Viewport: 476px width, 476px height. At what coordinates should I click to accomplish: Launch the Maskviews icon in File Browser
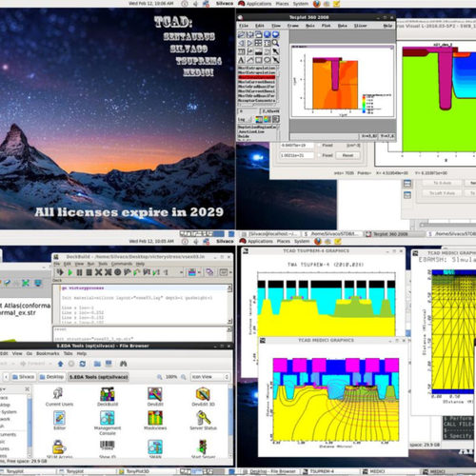pos(155,420)
